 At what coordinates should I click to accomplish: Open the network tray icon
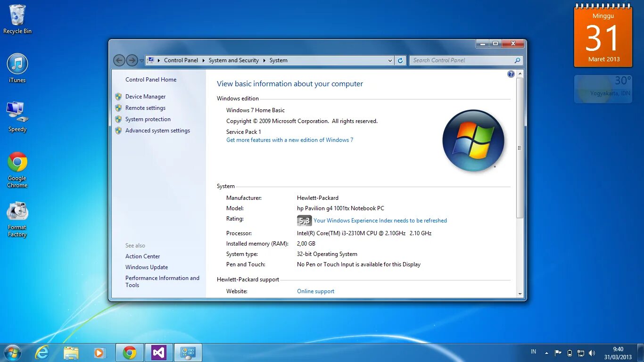pos(581,353)
